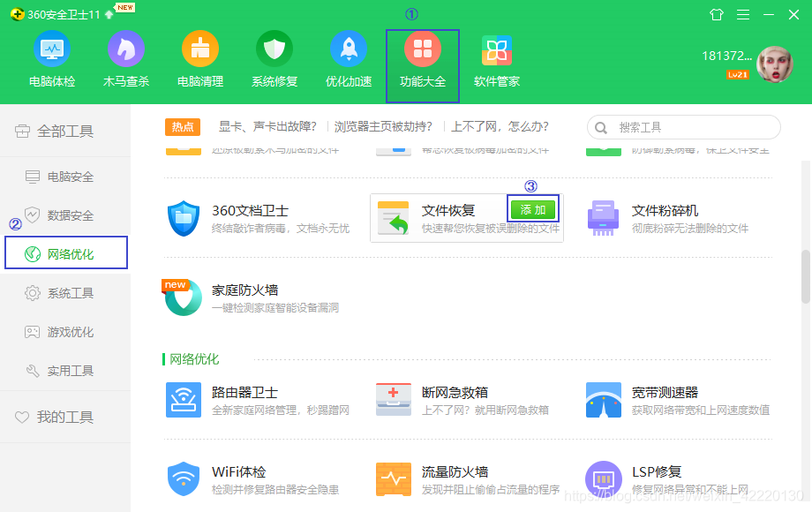Screen dimensions: 812x512
Task: Click the upgrade arrow next to title
Action: coord(109,14)
